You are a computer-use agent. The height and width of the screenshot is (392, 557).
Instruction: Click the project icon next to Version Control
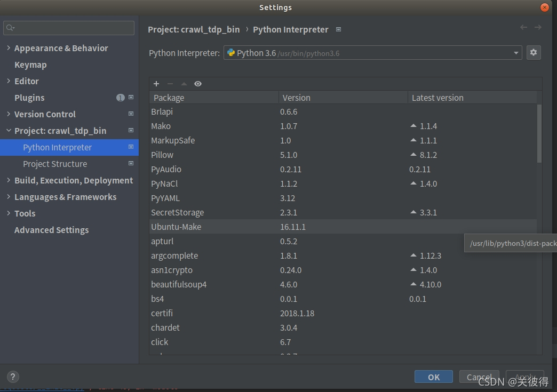pos(131,114)
